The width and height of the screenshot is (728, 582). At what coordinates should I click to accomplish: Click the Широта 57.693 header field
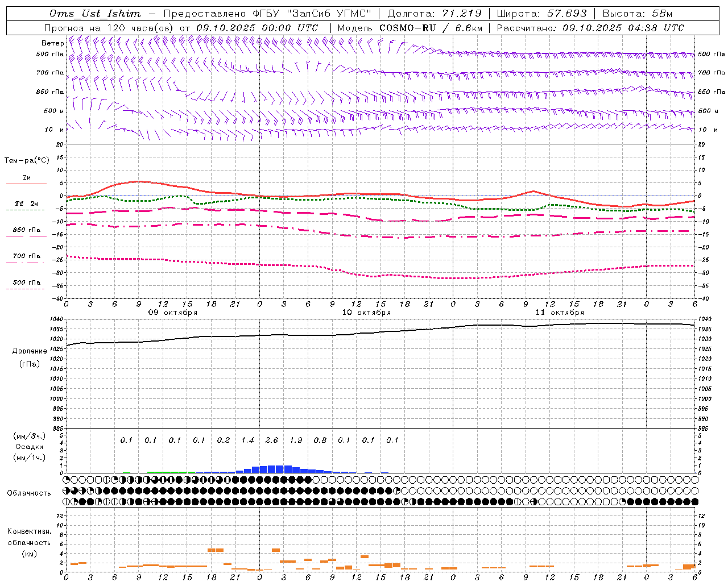pos(541,14)
